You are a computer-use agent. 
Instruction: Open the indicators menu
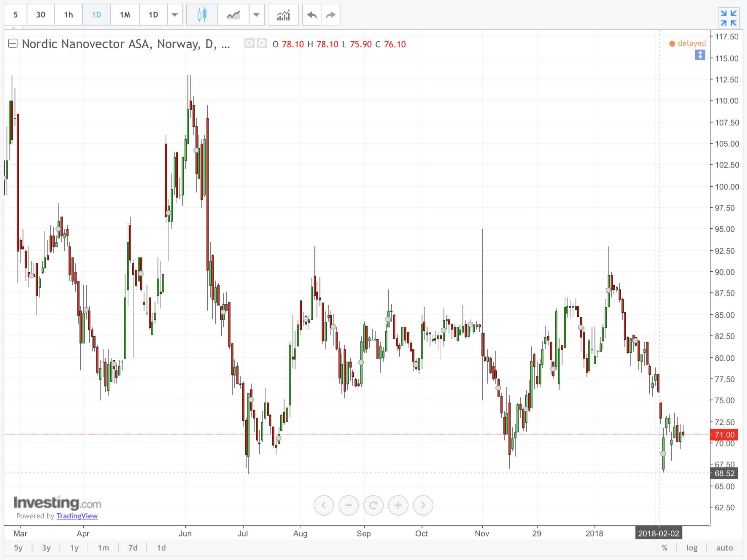click(x=283, y=14)
